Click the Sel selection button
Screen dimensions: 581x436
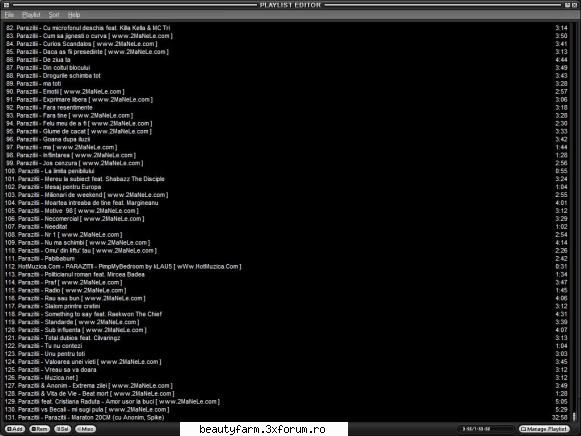click(63, 429)
